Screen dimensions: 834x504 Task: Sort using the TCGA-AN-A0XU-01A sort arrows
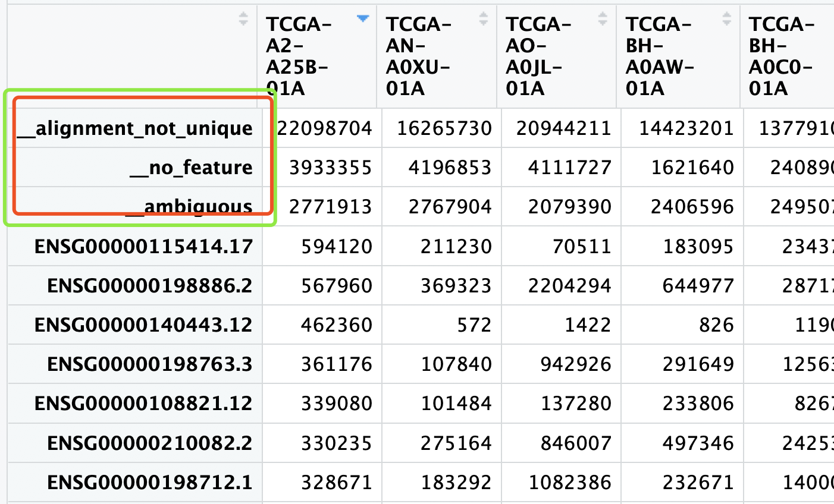[484, 18]
